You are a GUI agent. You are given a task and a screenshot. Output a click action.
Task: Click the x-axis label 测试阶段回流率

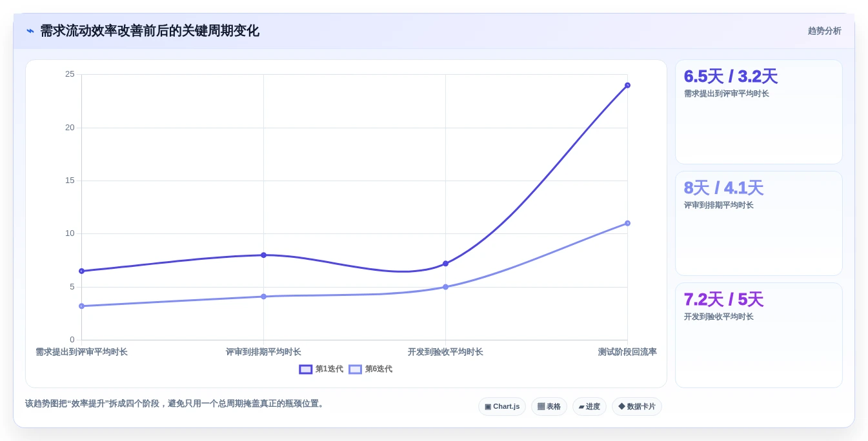(627, 352)
